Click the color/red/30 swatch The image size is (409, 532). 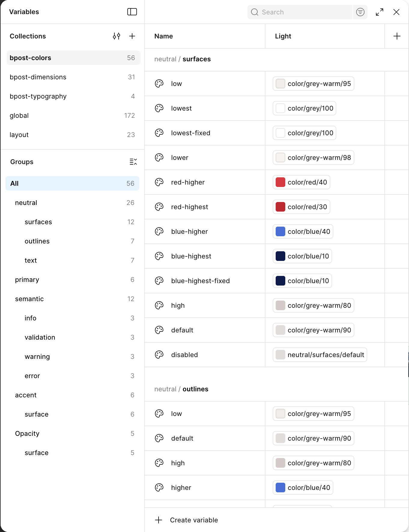[x=280, y=207]
